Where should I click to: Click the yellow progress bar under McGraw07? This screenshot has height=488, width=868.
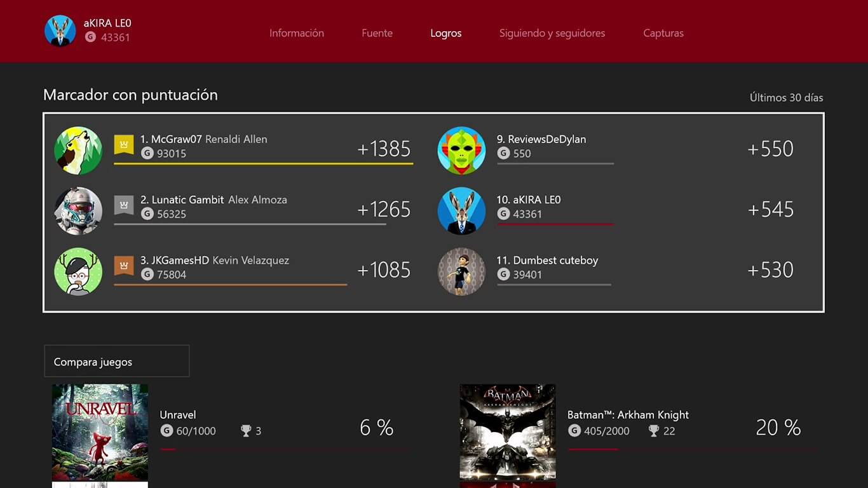click(264, 164)
